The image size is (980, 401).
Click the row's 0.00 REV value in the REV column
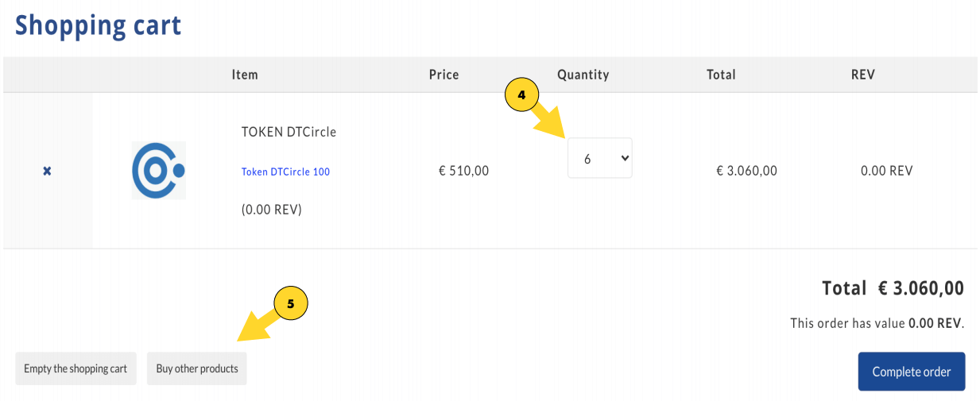(886, 171)
